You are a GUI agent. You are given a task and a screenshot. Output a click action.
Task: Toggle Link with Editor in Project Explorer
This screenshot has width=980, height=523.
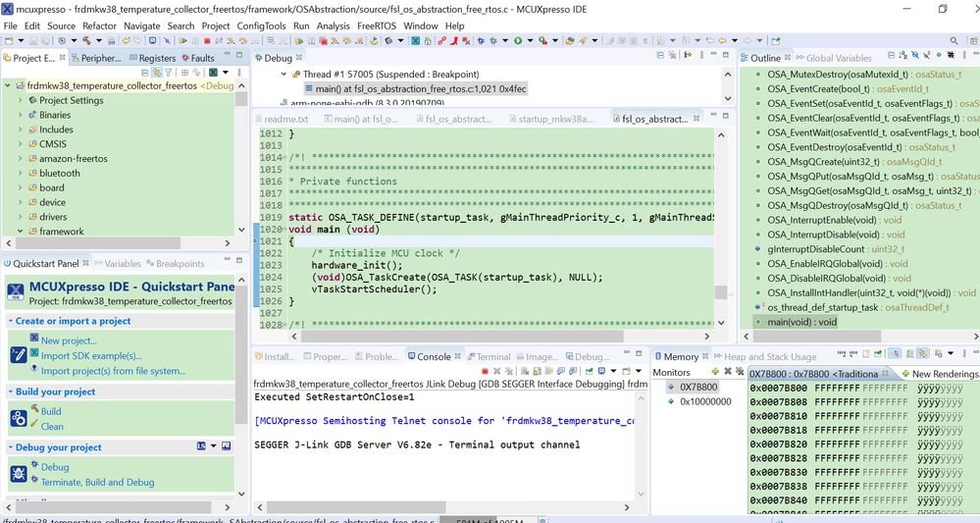pos(156,73)
